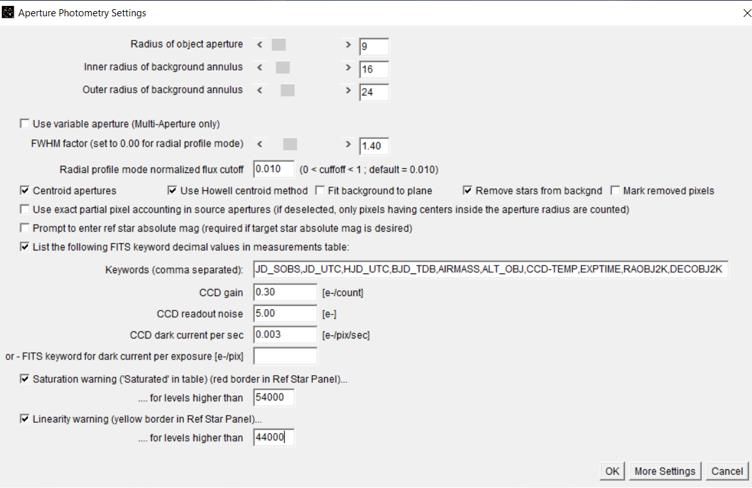Enable Fit background to plane
Screen dimensions: 752x488
click(320, 190)
